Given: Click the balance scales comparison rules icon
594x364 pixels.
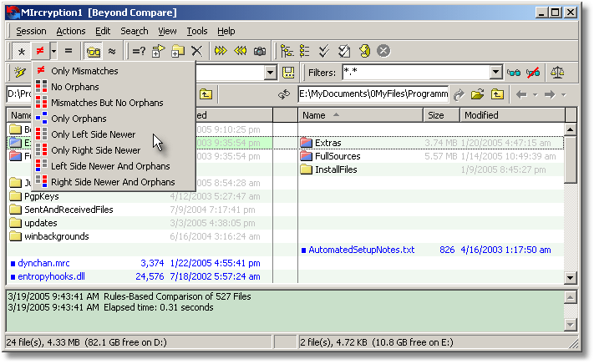Looking at the screenshot, I should coord(557,73).
